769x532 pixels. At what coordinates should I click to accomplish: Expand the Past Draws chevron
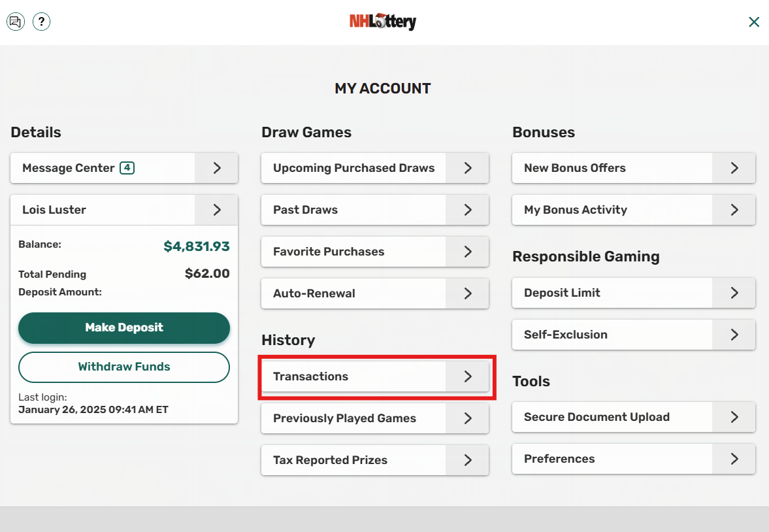click(x=467, y=210)
